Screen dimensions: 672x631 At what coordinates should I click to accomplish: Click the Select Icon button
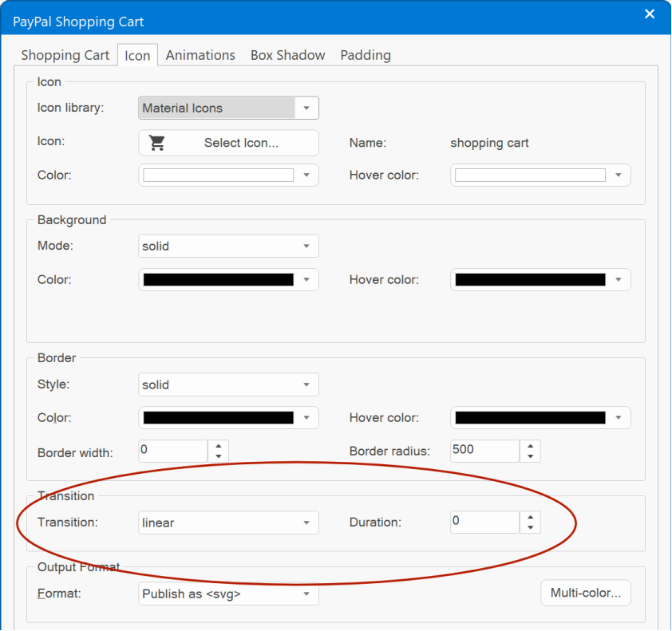click(228, 143)
